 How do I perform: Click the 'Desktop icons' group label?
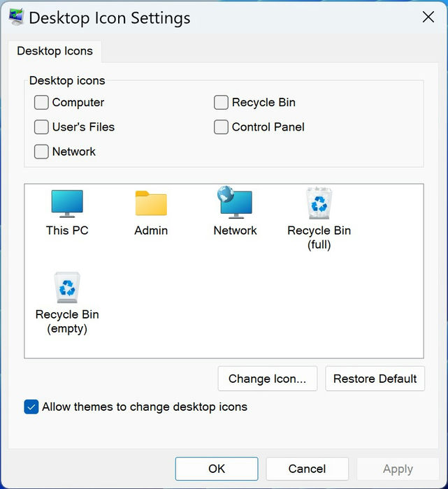click(67, 80)
